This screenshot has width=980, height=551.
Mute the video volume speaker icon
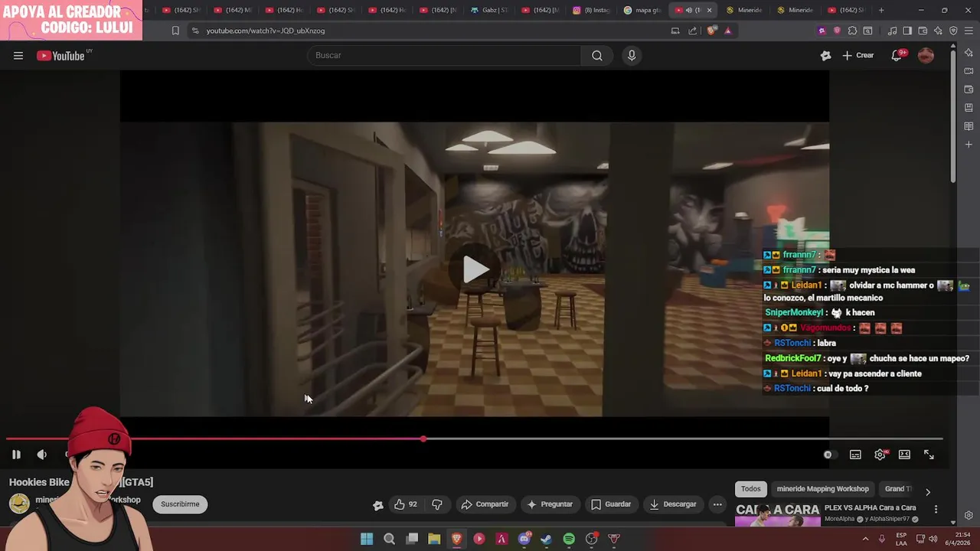[42, 455]
